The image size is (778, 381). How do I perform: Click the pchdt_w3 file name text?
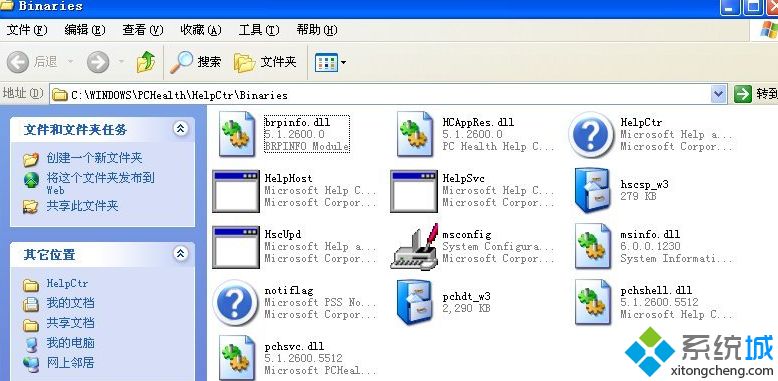466,296
